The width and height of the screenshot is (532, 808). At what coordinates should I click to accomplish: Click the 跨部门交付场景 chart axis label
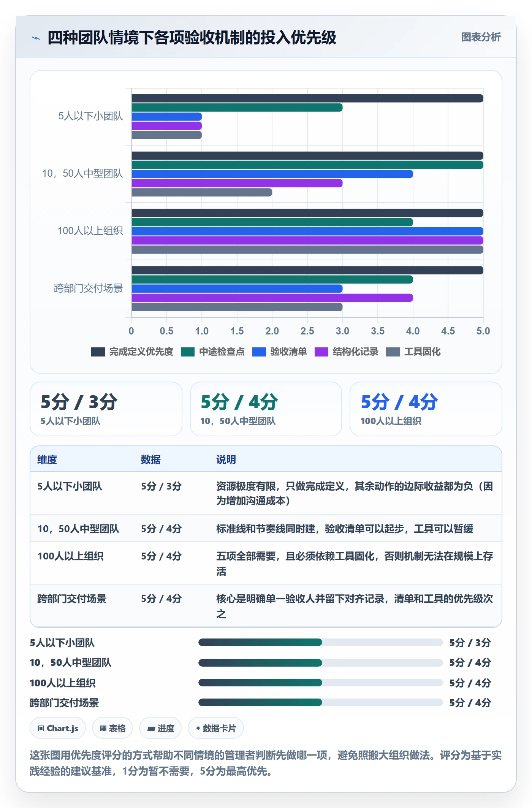point(88,288)
